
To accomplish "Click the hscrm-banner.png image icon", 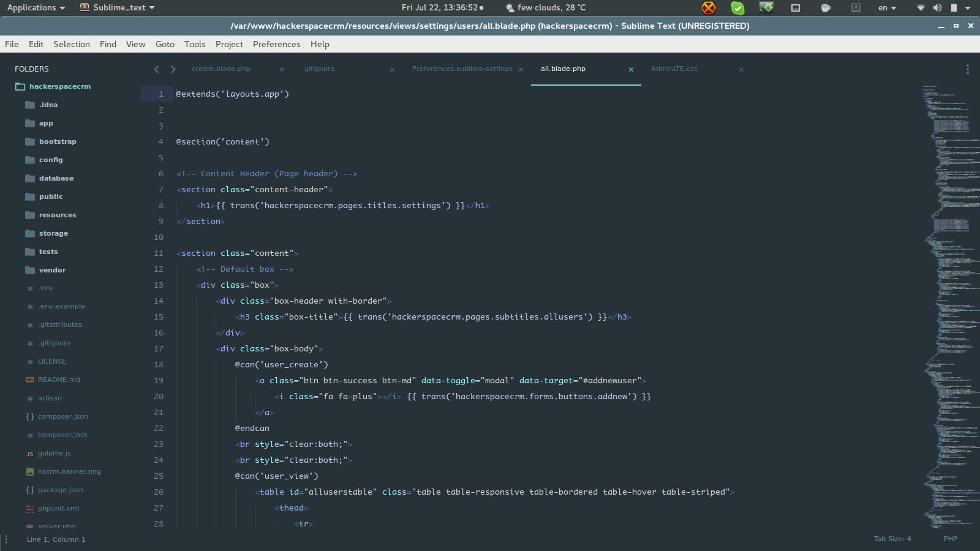I will click(30, 471).
